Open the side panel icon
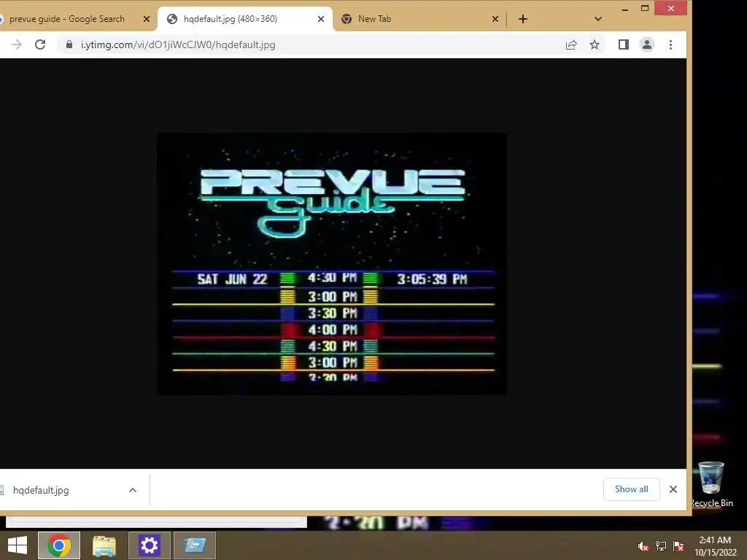 624,44
